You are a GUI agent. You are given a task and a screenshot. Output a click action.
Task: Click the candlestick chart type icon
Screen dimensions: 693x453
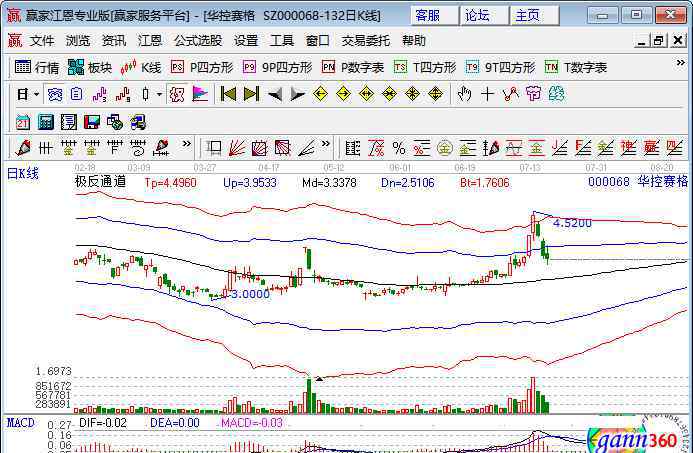coord(146,94)
